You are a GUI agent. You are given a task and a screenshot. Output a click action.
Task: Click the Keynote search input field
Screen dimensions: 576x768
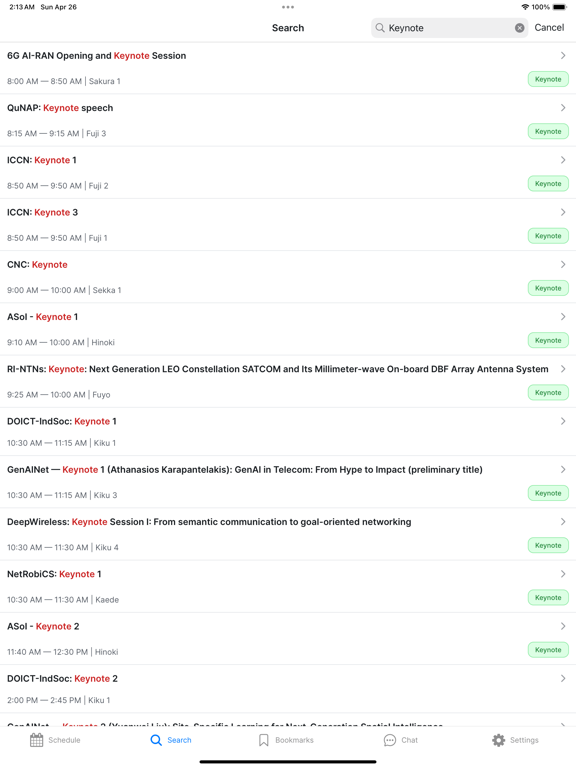pyautogui.click(x=449, y=28)
